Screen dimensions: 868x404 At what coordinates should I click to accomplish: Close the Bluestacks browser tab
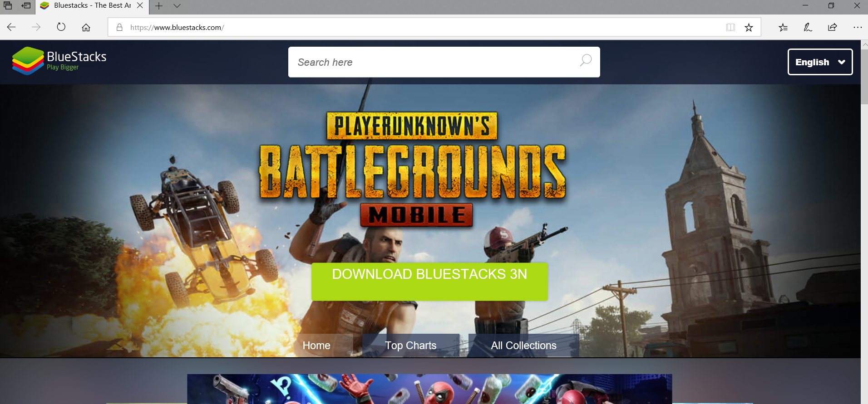(140, 5)
